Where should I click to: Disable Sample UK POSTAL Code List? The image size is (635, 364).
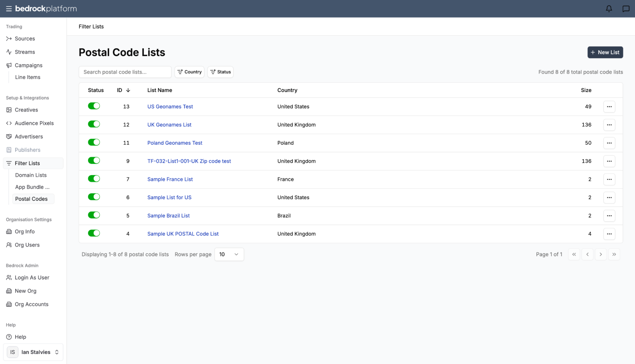[x=94, y=233]
